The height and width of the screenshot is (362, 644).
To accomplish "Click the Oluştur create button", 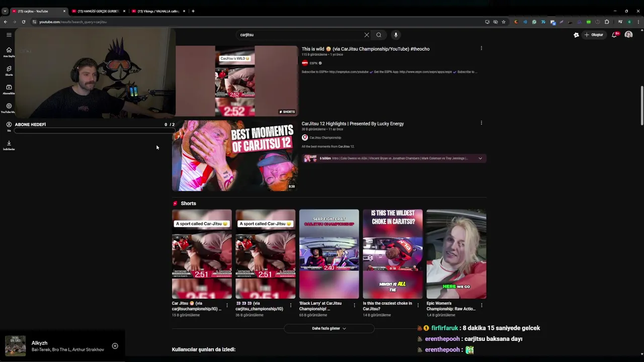I will 594,35.
